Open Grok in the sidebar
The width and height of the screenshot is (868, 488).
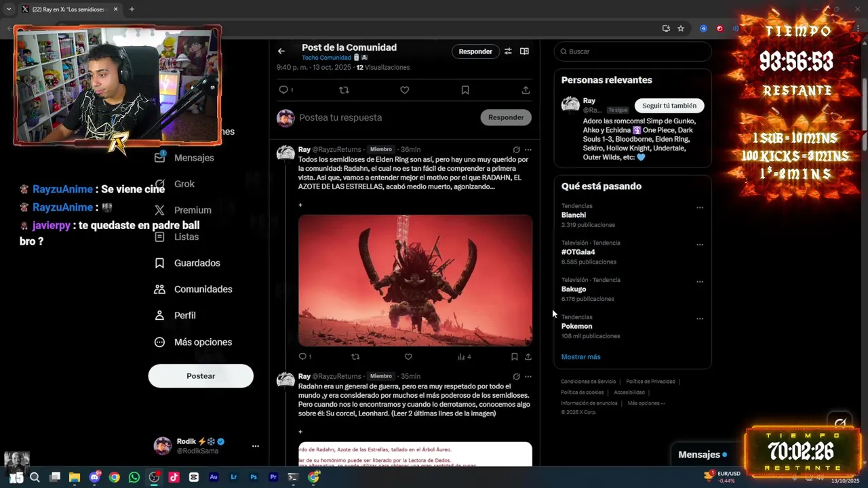coord(175,184)
